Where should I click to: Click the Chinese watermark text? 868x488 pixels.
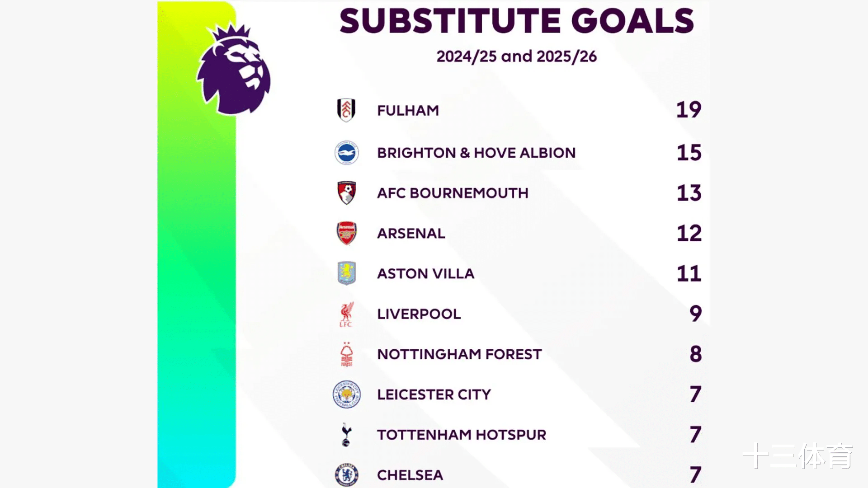pyautogui.click(x=798, y=455)
